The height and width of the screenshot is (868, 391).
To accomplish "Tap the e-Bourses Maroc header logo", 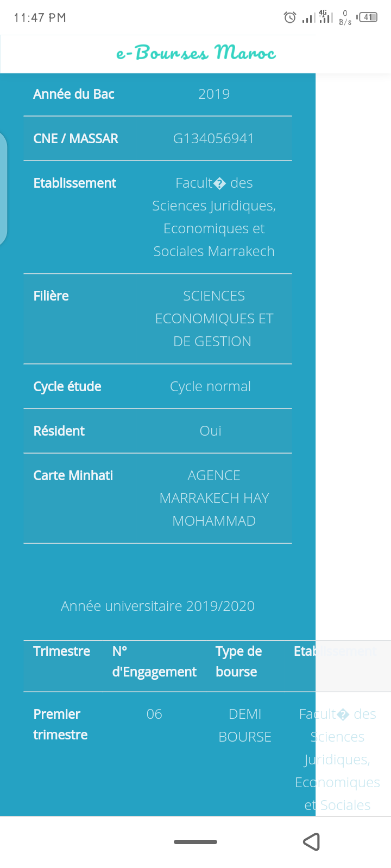I will pyautogui.click(x=195, y=53).
